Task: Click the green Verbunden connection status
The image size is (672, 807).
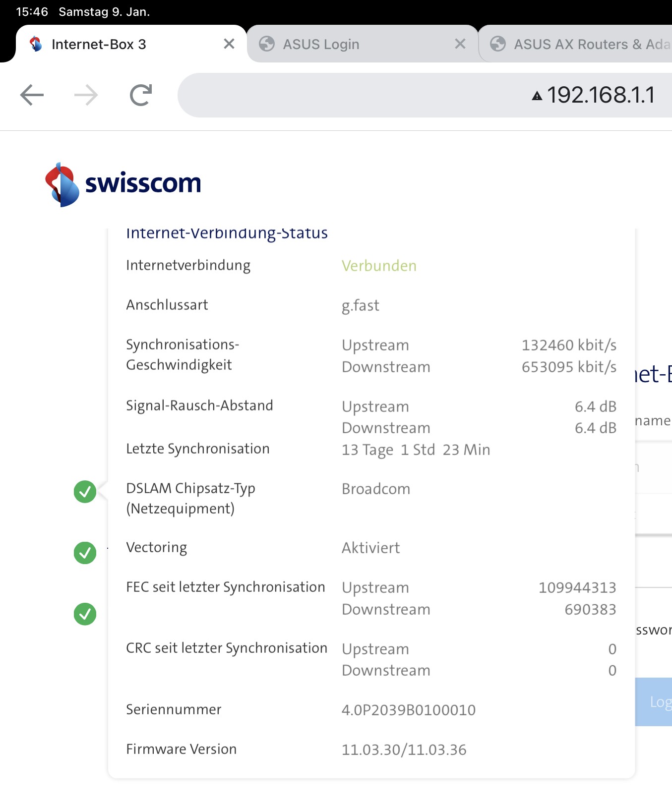Action: [x=379, y=266]
